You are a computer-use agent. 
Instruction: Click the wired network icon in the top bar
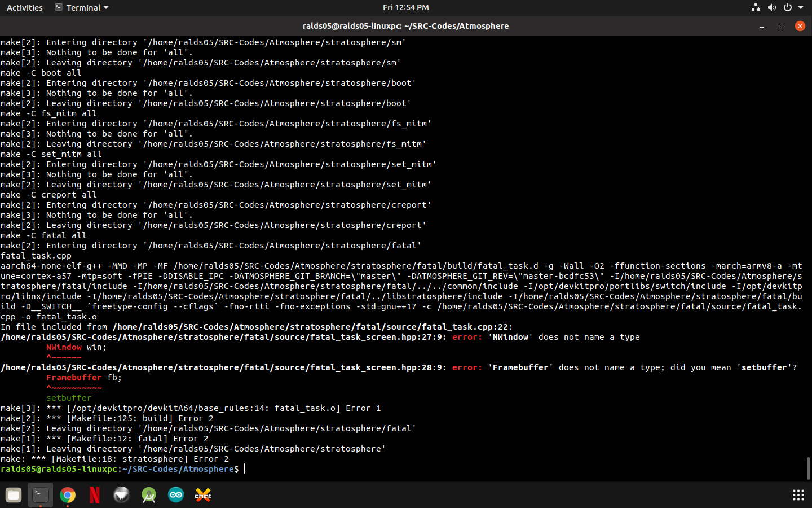point(756,7)
